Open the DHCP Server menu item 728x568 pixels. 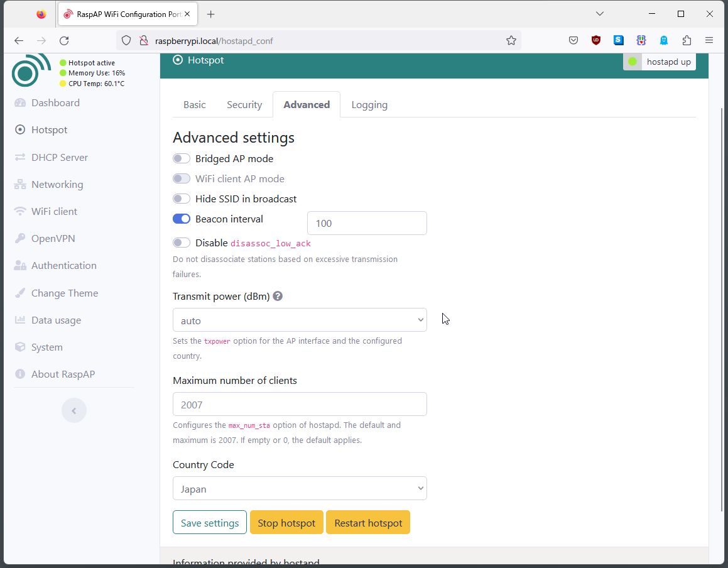[60, 157]
